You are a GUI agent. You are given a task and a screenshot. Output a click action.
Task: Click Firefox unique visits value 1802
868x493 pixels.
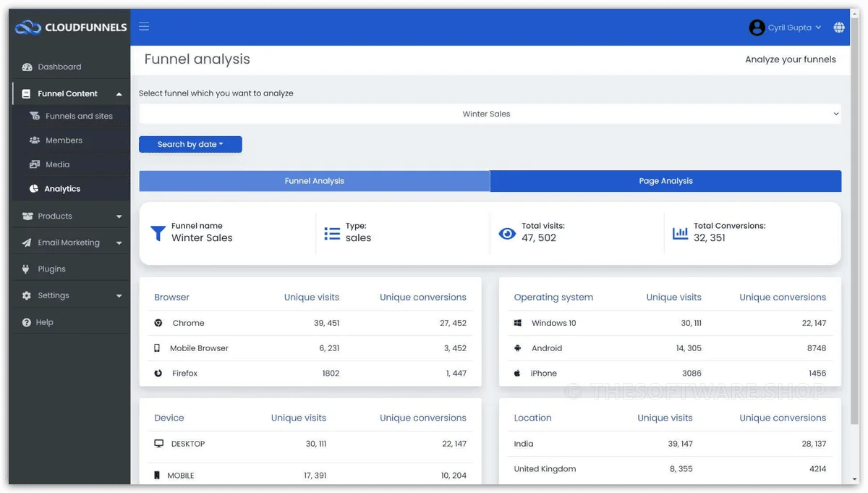331,374
